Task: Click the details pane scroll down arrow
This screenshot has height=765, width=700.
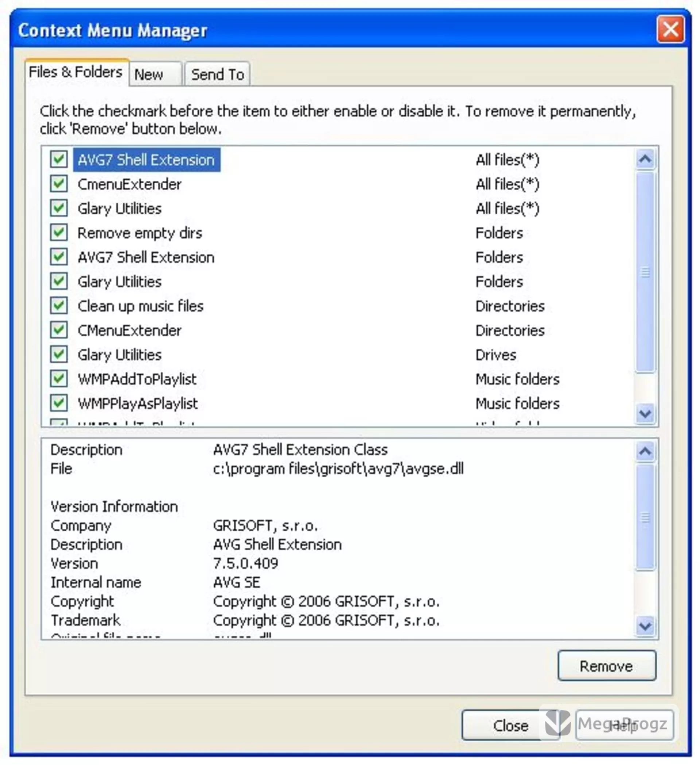Action: (645, 626)
